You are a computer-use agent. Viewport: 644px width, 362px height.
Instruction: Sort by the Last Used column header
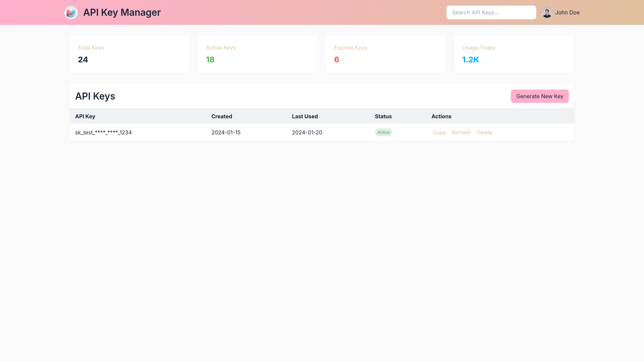click(305, 116)
